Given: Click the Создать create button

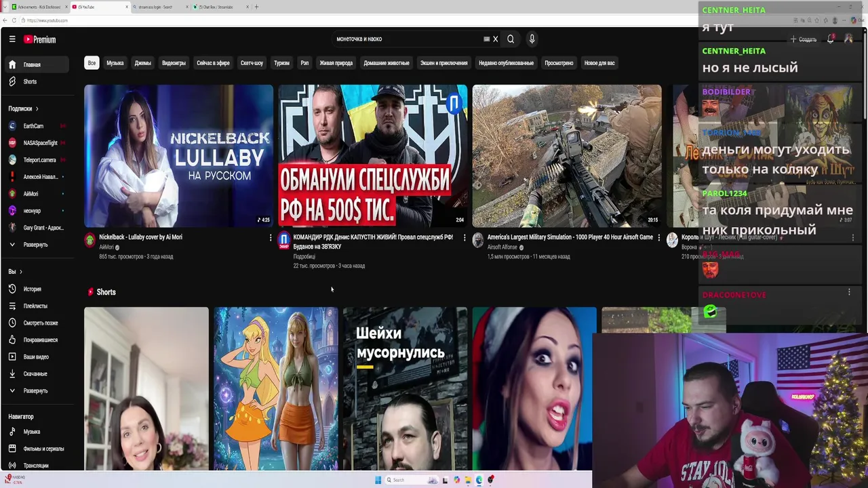Looking at the screenshot, I should (x=804, y=39).
